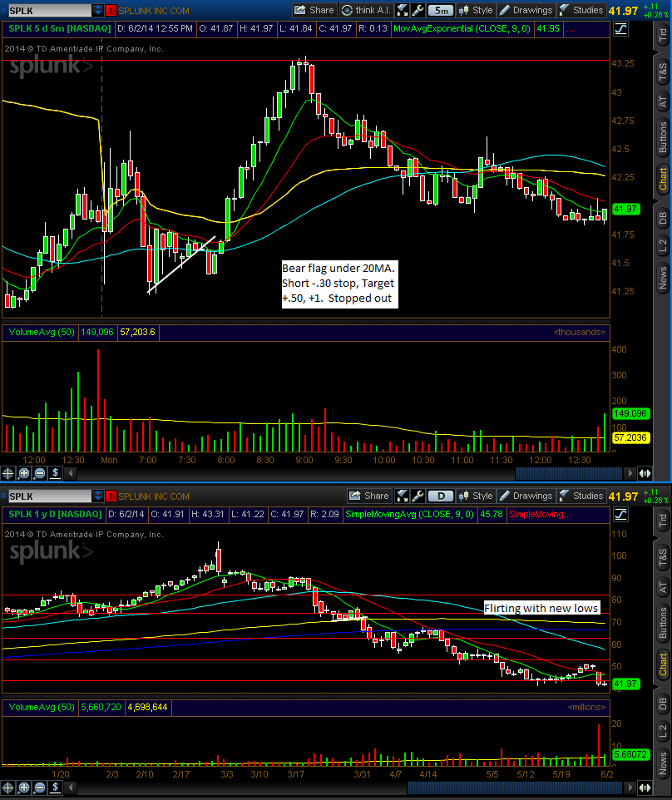Toggle the News sidebar panel on upper chart
Screen dimensions: 672x800
point(662,278)
